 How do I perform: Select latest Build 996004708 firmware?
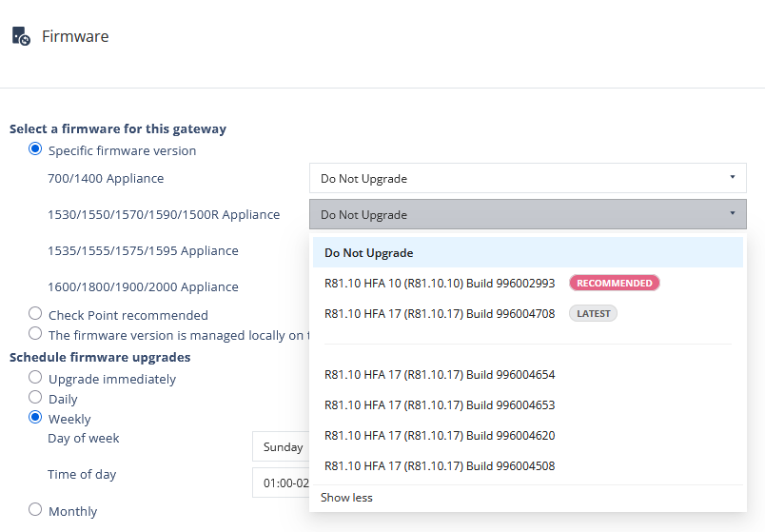point(528,313)
